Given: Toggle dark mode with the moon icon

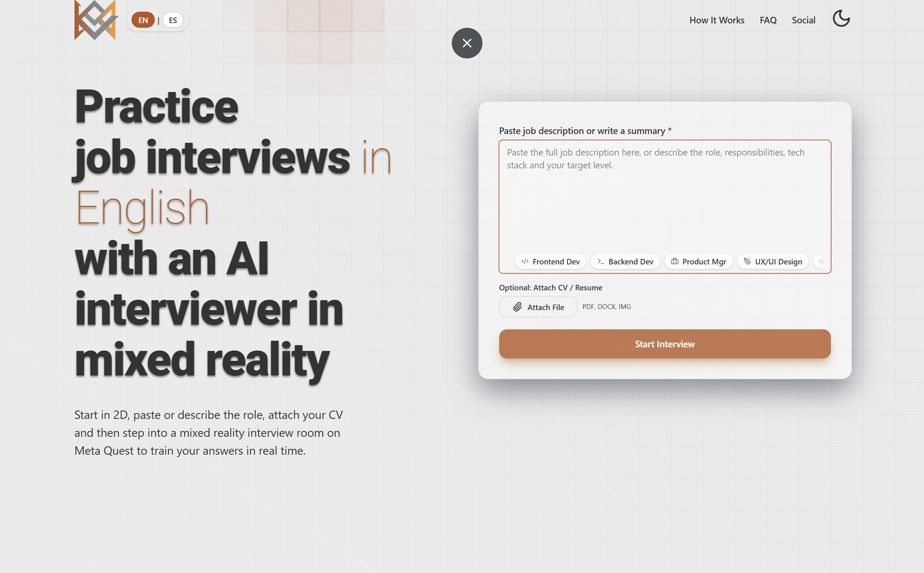Looking at the screenshot, I should tap(841, 19).
